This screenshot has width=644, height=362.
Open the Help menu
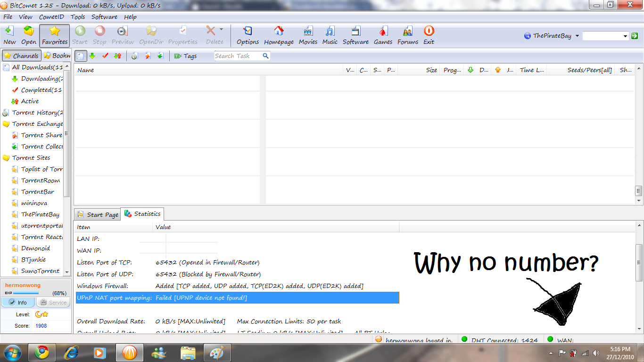pyautogui.click(x=130, y=16)
